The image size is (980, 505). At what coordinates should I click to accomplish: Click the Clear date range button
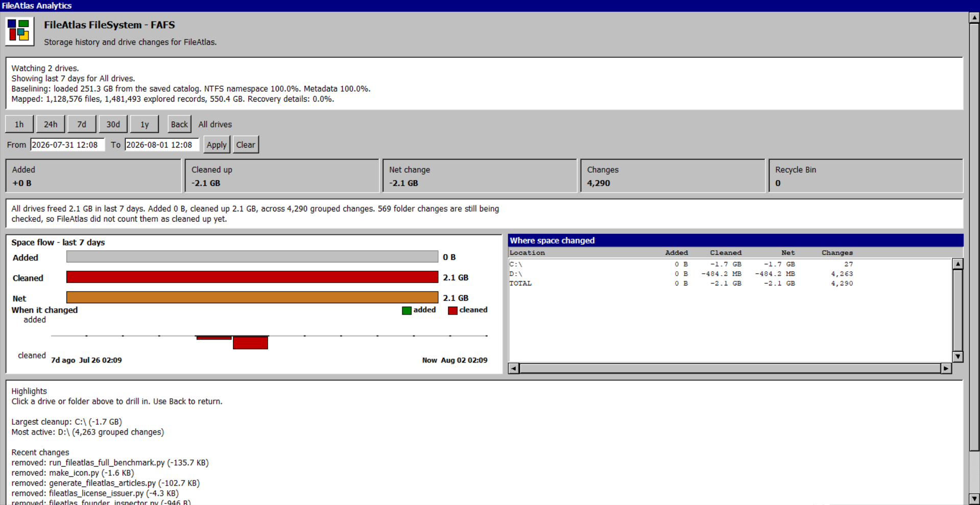(246, 145)
